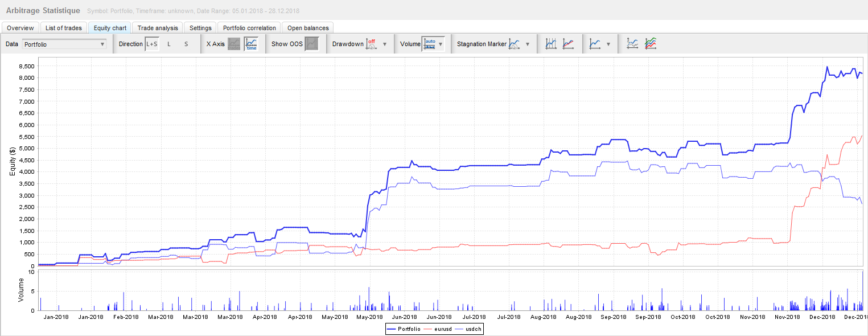Open the Portfolio correlation tab
The image size is (868, 336).
(x=250, y=28)
